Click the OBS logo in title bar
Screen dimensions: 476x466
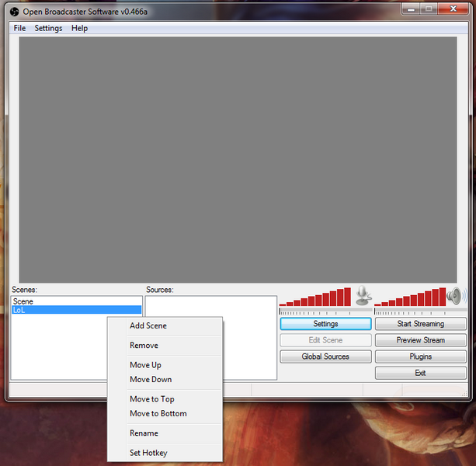14,12
